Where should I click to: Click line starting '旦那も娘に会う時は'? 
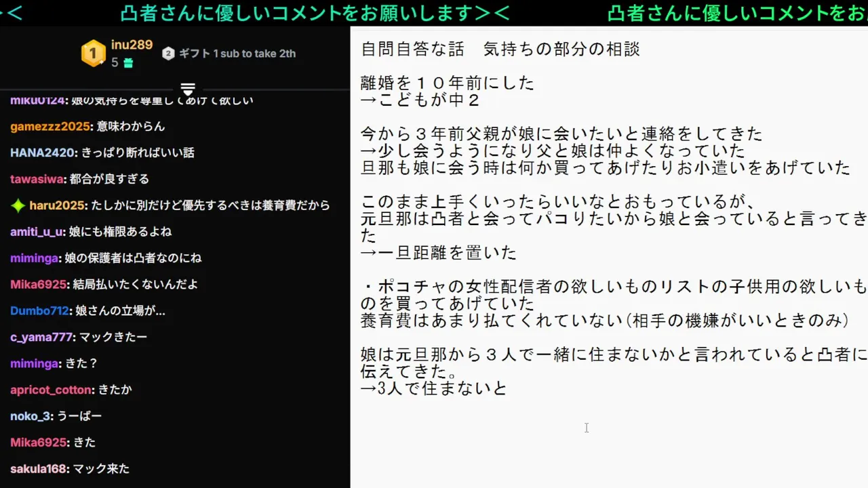pyautogui.click(x=606, y=167)
